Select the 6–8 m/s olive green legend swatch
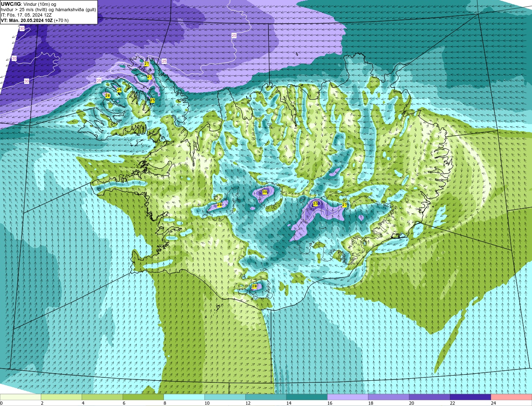 coord(144,397)
